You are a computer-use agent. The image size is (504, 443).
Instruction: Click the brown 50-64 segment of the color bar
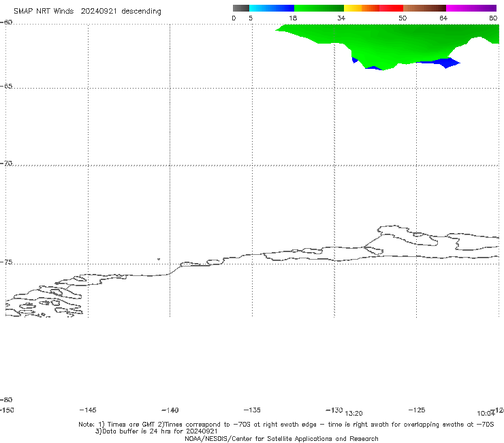[424, 8]
